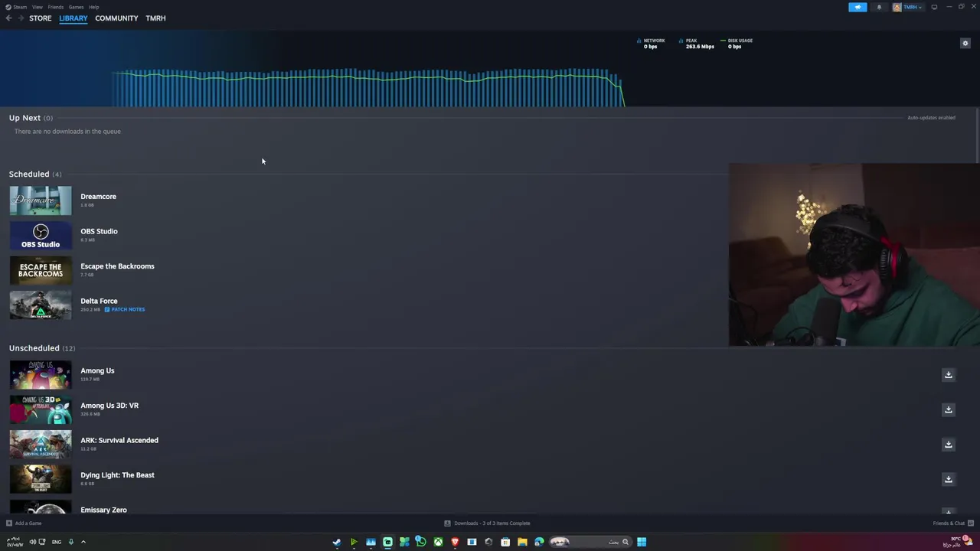Select the Delta Force title text
The width and height of the screenshot is (980, 551).
tap(100, 301)
